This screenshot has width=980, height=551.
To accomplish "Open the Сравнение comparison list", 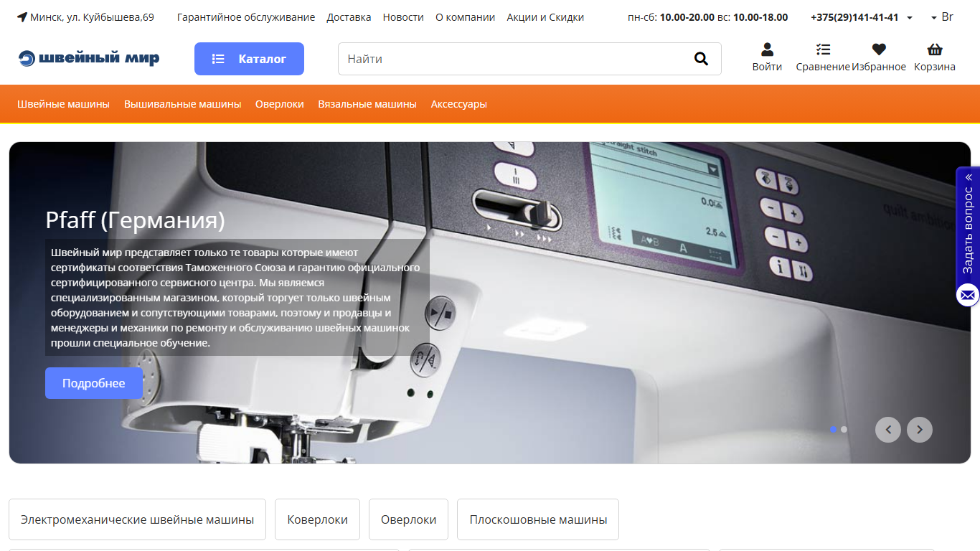I will pyautogui.click(x=823, y=57).
